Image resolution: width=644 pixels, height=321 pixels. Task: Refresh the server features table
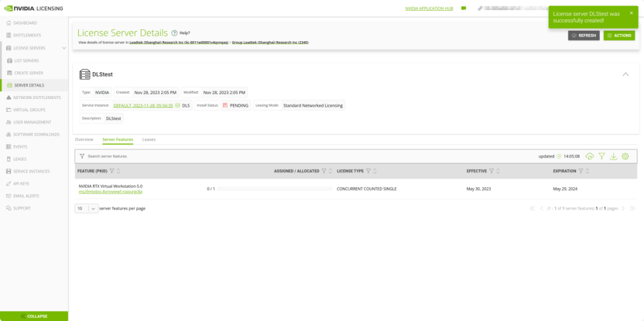[x=590, y=156]
